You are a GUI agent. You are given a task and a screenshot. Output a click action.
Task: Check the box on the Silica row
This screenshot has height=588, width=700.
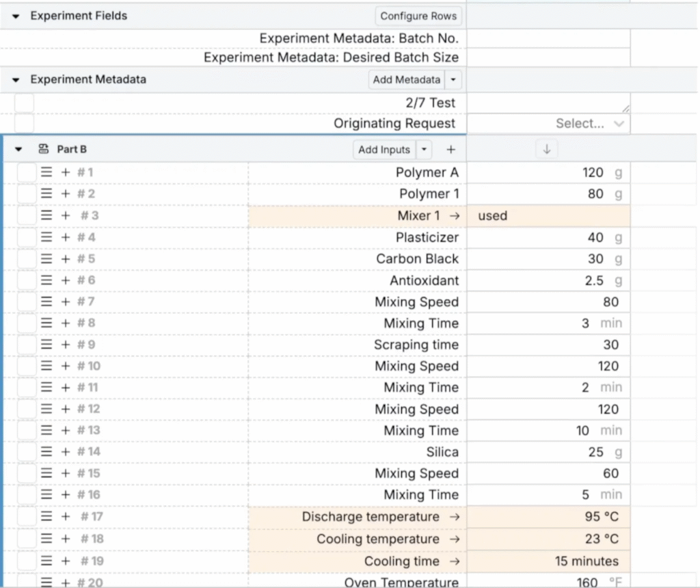(x=26, y=452)
